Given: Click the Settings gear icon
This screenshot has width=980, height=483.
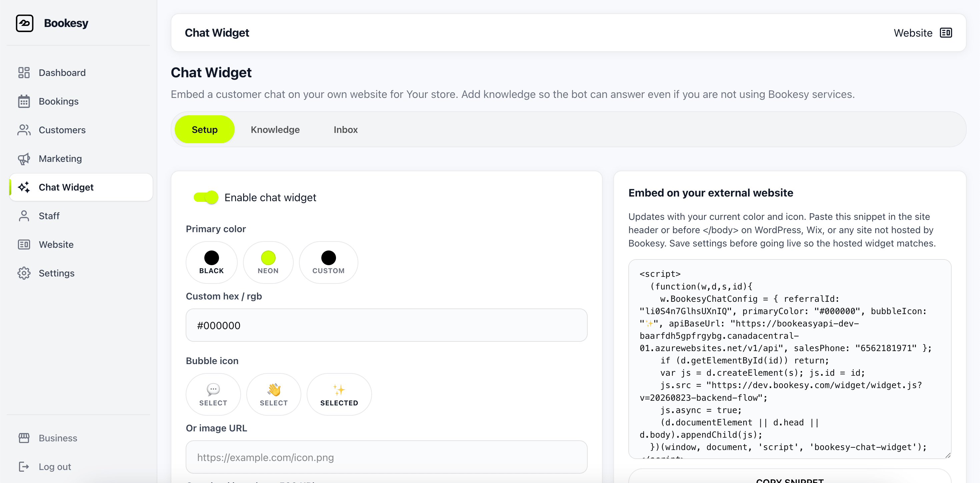Looking at the screenshot, I should tap(24, 273).
